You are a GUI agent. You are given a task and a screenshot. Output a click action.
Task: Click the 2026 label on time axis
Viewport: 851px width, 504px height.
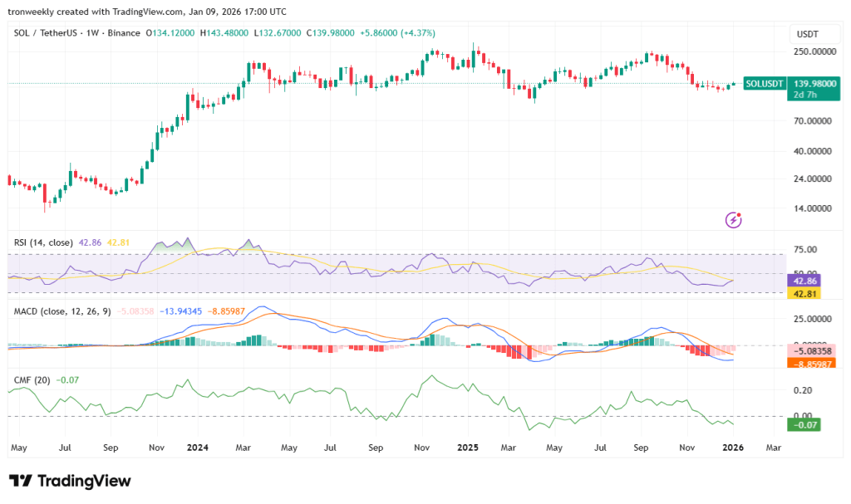tap(733, 448)
